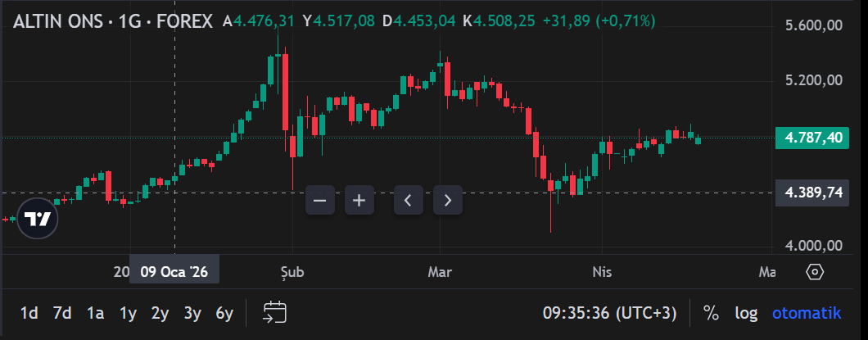Open chart settings hexagon icon

click(x=814, y=272)
